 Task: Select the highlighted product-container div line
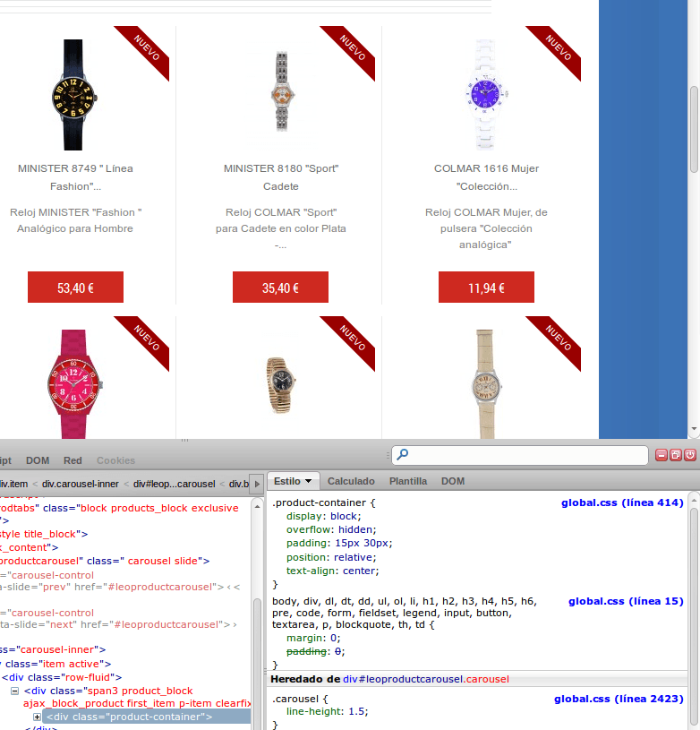pos(146,717)
